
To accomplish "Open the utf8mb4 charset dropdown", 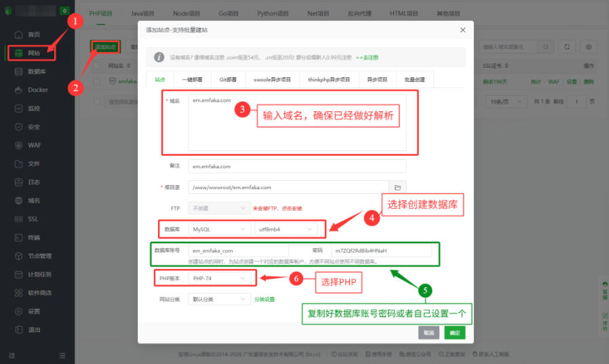I will tap(286, 229).
